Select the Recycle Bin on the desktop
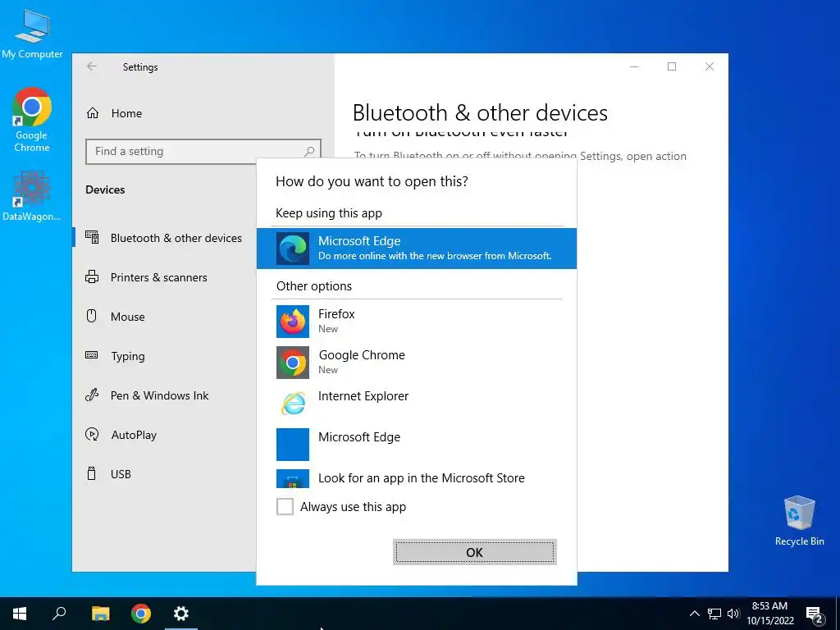Viewport: 840px width, 630px height. 799,521
